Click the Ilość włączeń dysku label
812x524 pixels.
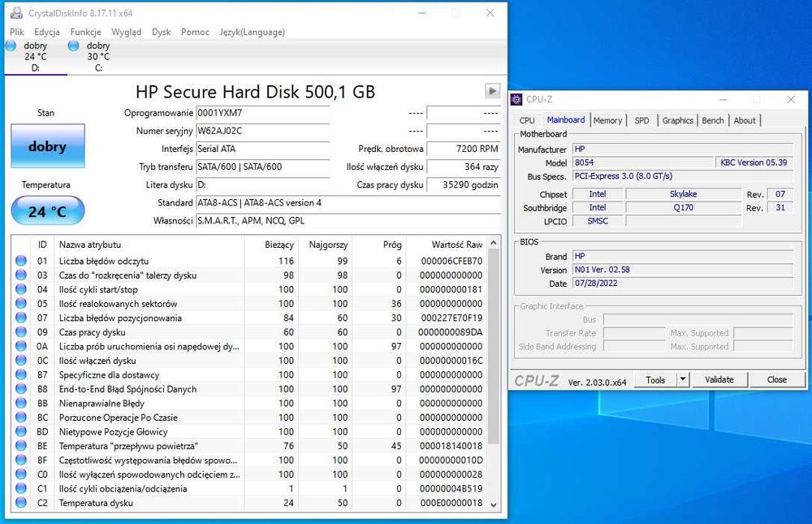coord(385,167)
